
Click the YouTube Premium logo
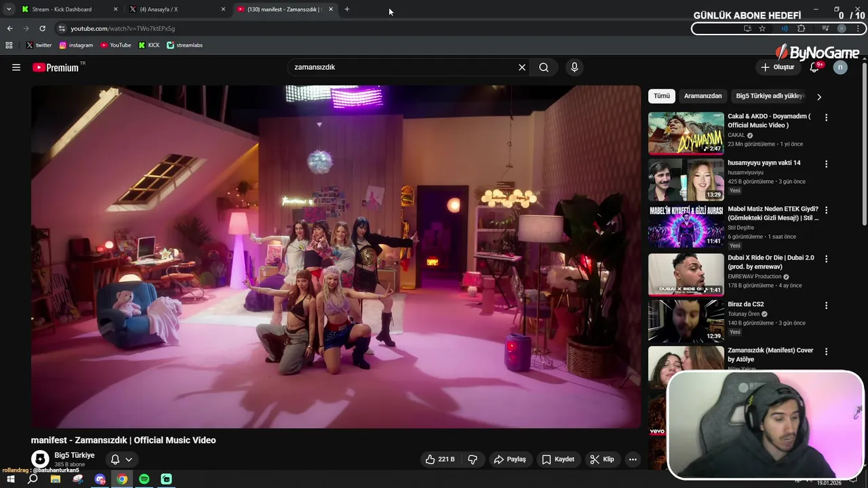click(x=56, y=67)
